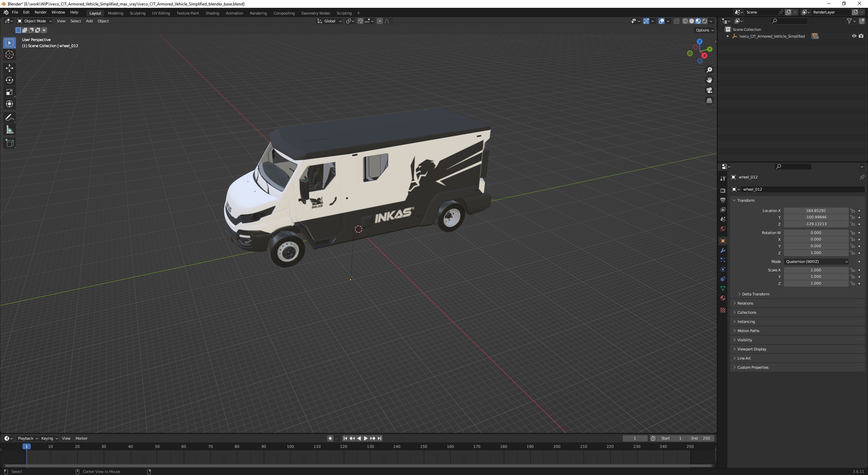Open the Render properties tab
The height and width of the screenshot is (475, 868).
pyautogui.click(x=723, y=190)
